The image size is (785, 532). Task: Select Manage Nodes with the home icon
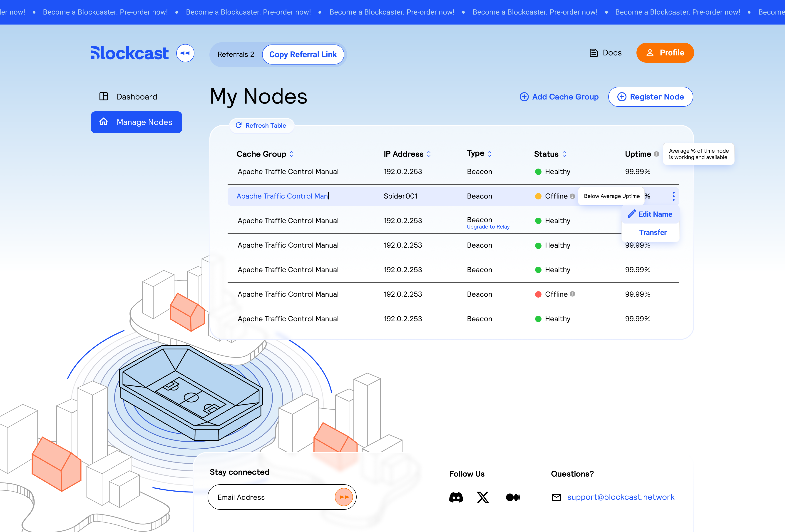pos(137,122)
